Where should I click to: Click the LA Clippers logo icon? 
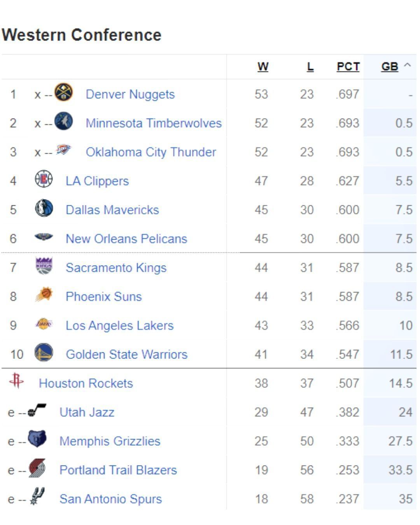[x=44, y=179]
